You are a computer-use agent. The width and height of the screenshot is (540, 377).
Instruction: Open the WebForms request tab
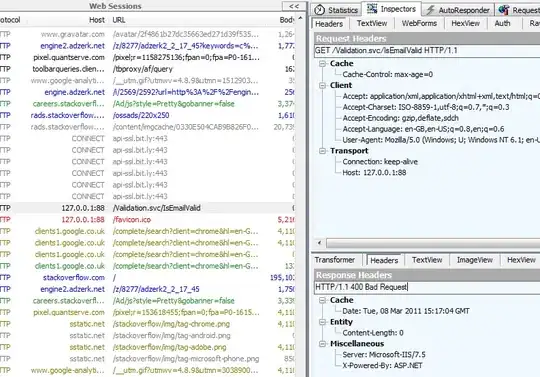pos(419,23)
